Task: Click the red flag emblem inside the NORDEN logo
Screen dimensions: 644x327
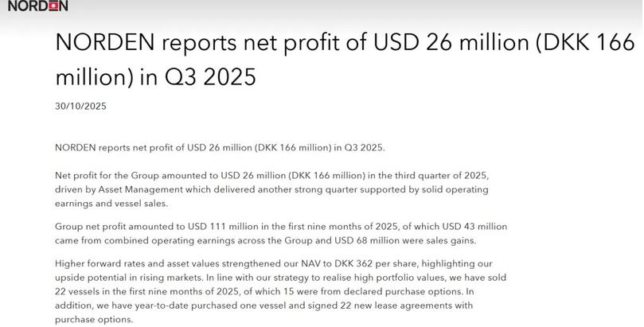Action: click(x=53, y=6)
